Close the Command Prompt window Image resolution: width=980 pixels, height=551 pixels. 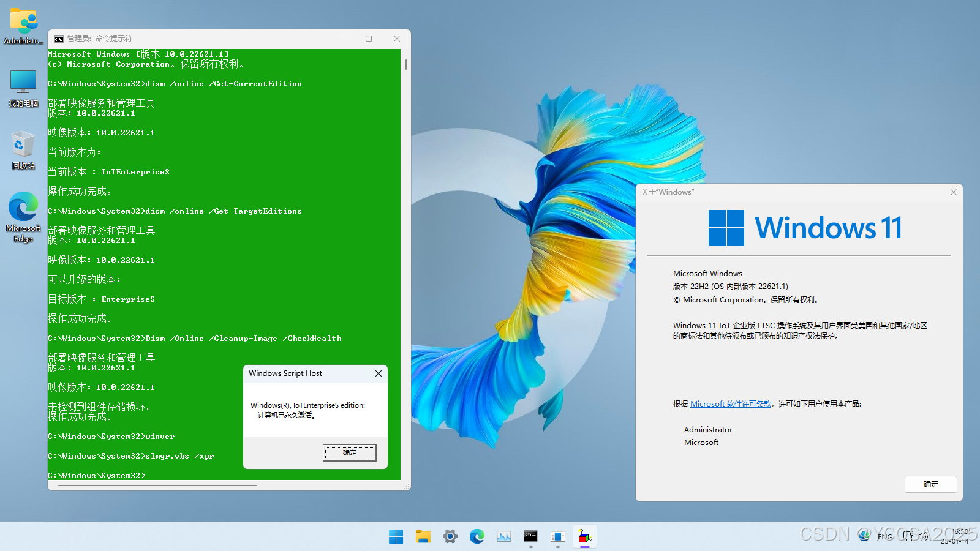[x=397, y=39]
